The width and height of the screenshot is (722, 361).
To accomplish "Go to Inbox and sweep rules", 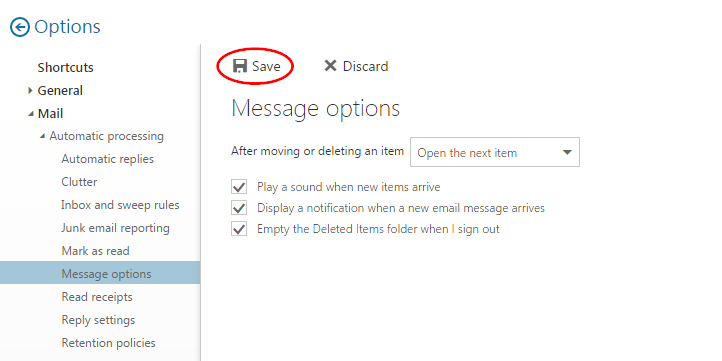I will (120, 205).
